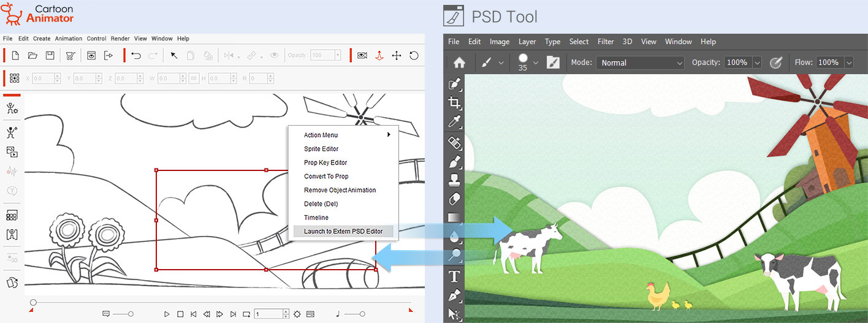Image resolution: width=868 pixels, height=323 pixels.
Task: Select the Crop tool in PSD toolbar
Action: tap(454, 103)
